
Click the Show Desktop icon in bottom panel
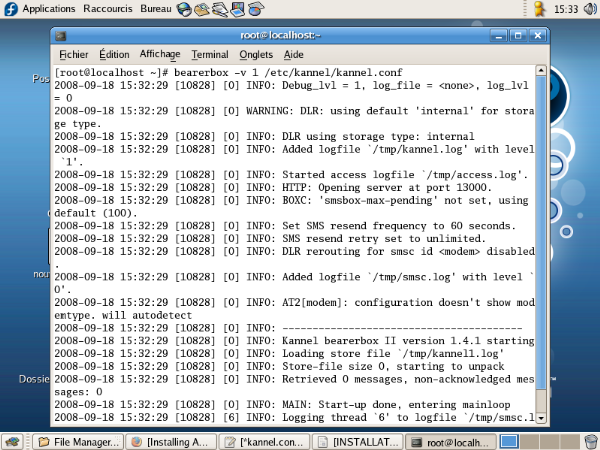(12, 442)
